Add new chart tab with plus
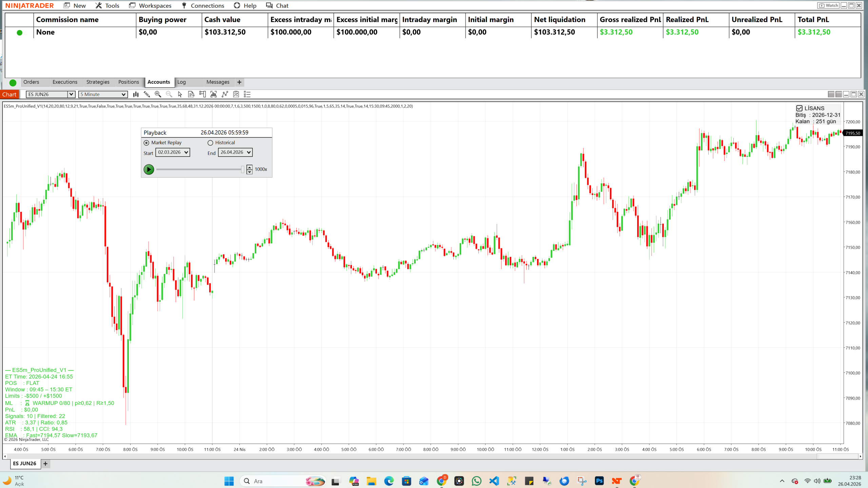Viewport: 868px width, 488px height. point(45,464)
